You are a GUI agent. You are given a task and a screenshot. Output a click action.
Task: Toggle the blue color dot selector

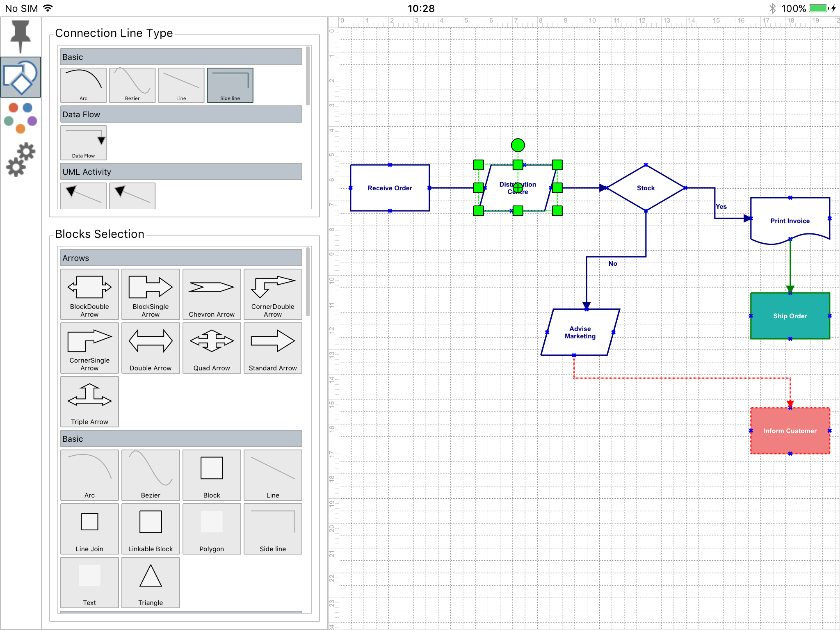pos(27,108)
